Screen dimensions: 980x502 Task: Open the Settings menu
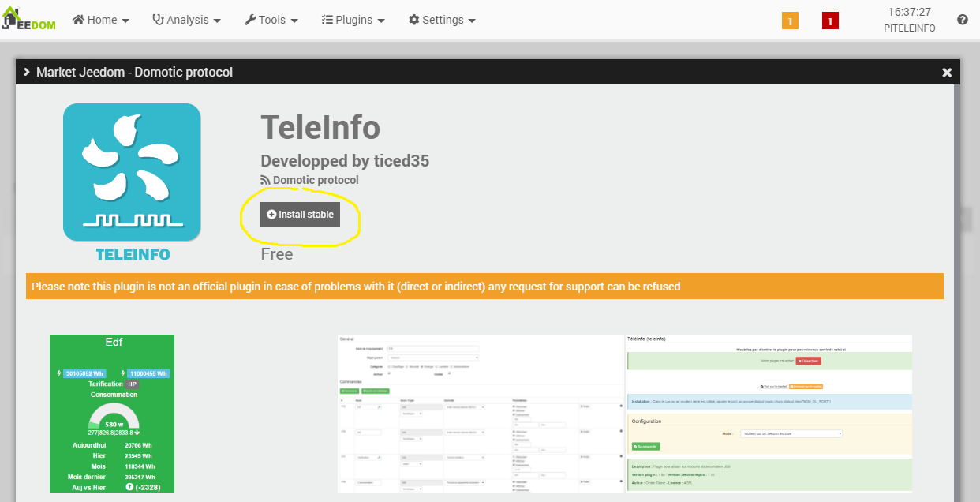pyautogui.click(x=442, y=20)
